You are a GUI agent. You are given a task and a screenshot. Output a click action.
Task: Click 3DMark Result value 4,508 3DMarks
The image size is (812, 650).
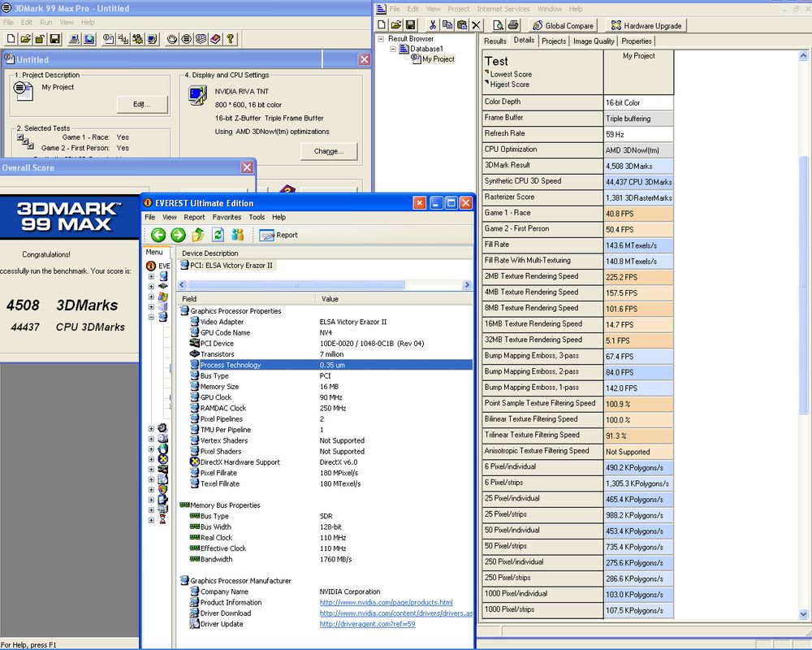click(638, 166)
